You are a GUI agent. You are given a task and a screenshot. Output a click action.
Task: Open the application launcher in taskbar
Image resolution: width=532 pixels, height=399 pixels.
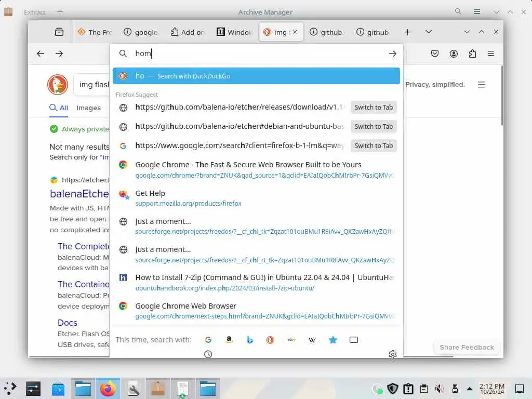(x=10, y=389)
